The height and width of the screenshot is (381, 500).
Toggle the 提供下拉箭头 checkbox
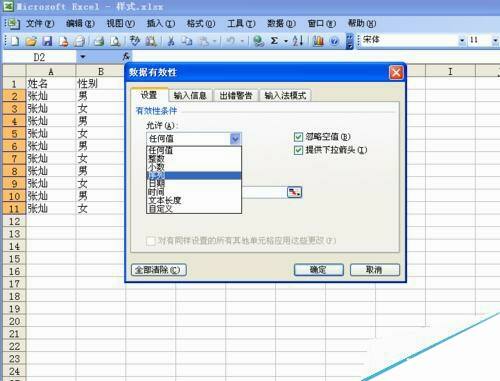tap(298, 150)
